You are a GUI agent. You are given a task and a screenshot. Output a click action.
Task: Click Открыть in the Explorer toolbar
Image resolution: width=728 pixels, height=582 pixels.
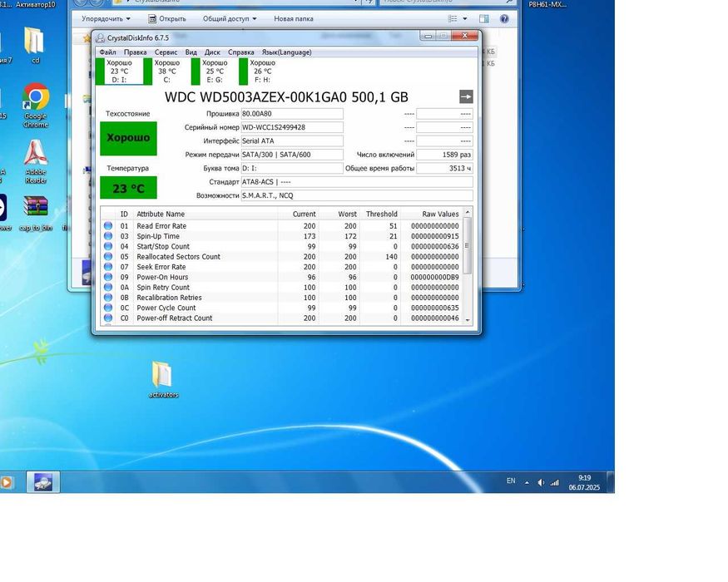[x=167, y=18]
